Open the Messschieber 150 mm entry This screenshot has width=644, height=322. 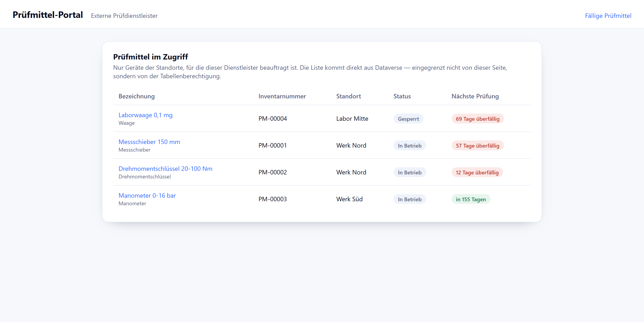(x=149, y=142)
